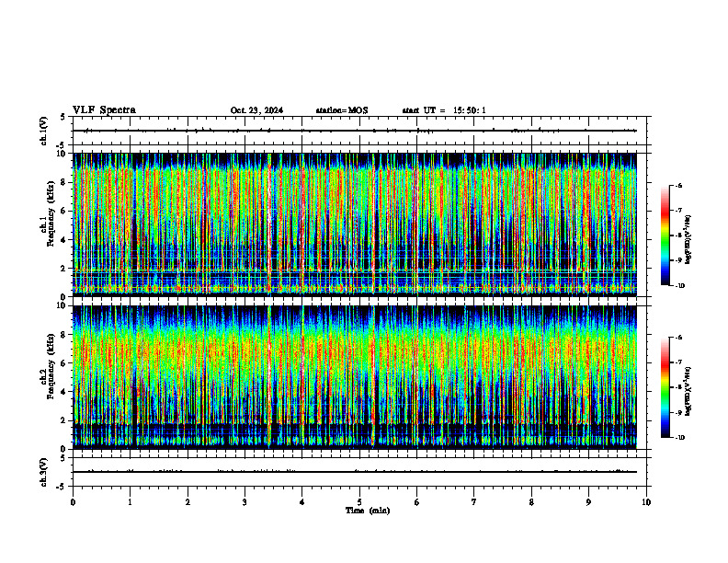This screenshot has height=563, width=728.
Task: Click the ch.1 spectrogram color scale bar
Action: point(665,236)
